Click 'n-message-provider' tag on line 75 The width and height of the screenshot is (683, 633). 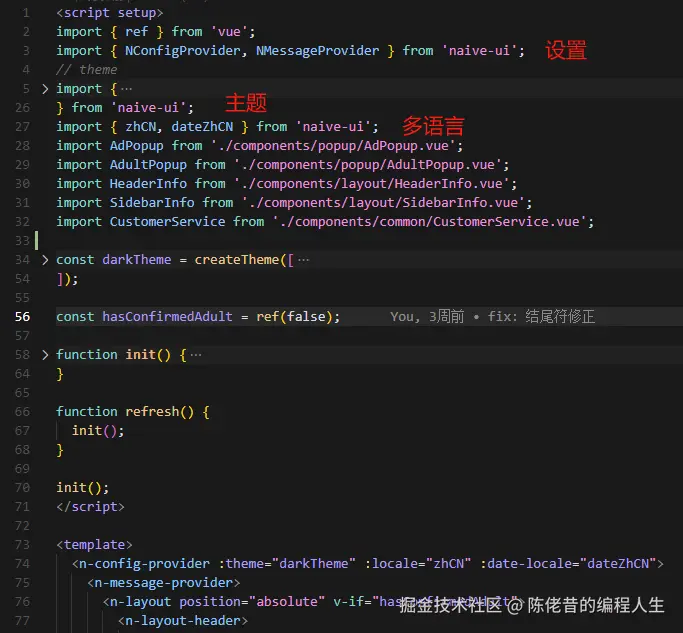pos(163,583)
